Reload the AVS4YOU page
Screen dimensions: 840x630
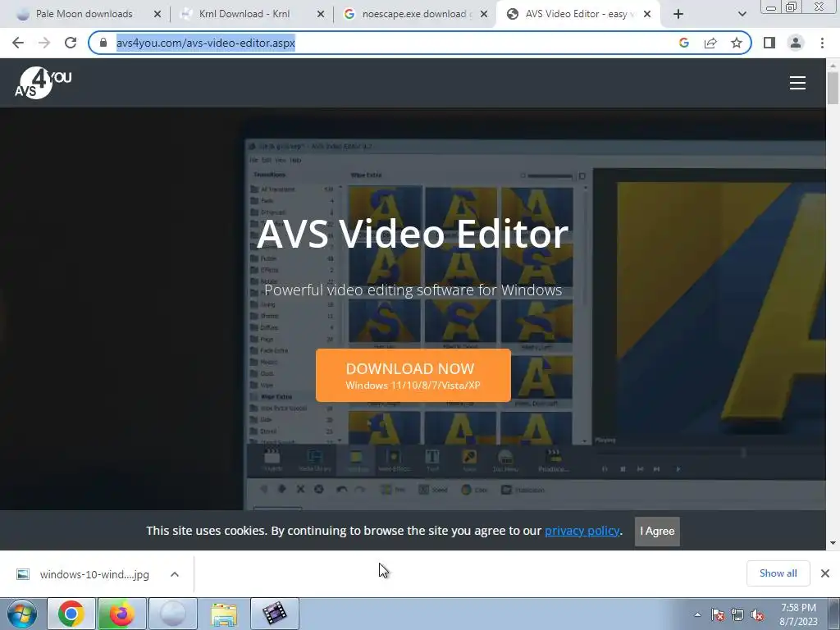tap(71, 43)
